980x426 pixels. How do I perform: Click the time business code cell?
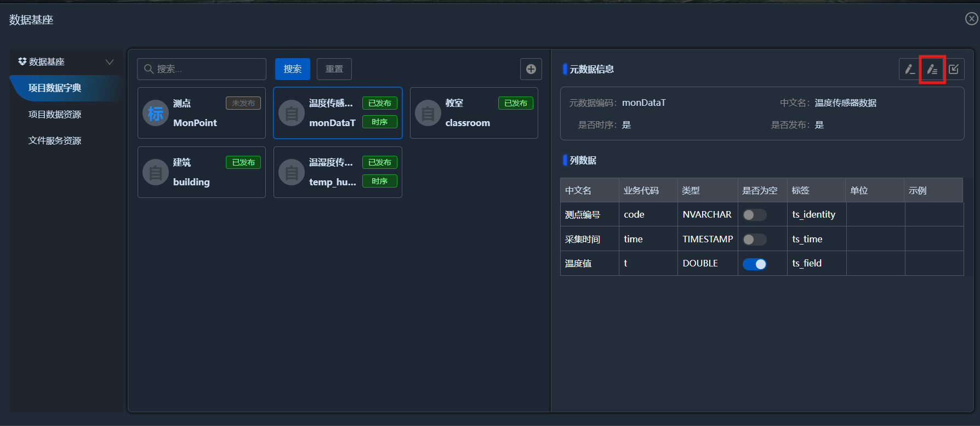pyautogui.click(x=648, y=239)
